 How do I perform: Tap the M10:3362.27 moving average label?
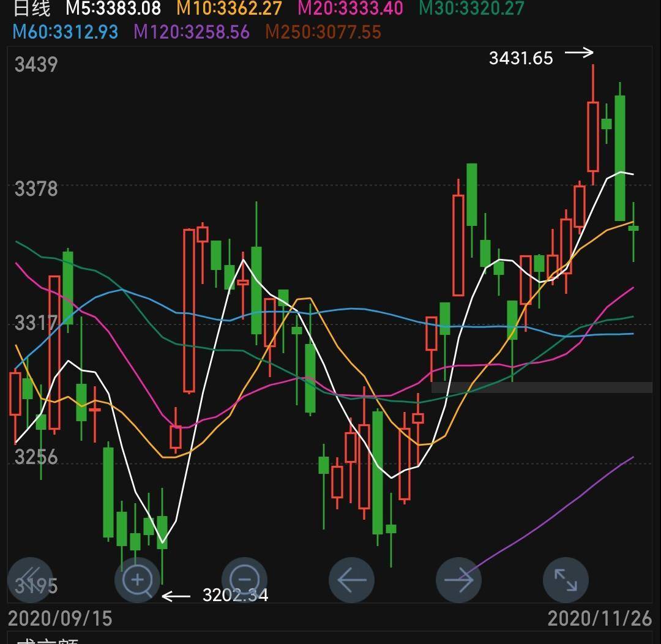[x=230, y=8]
